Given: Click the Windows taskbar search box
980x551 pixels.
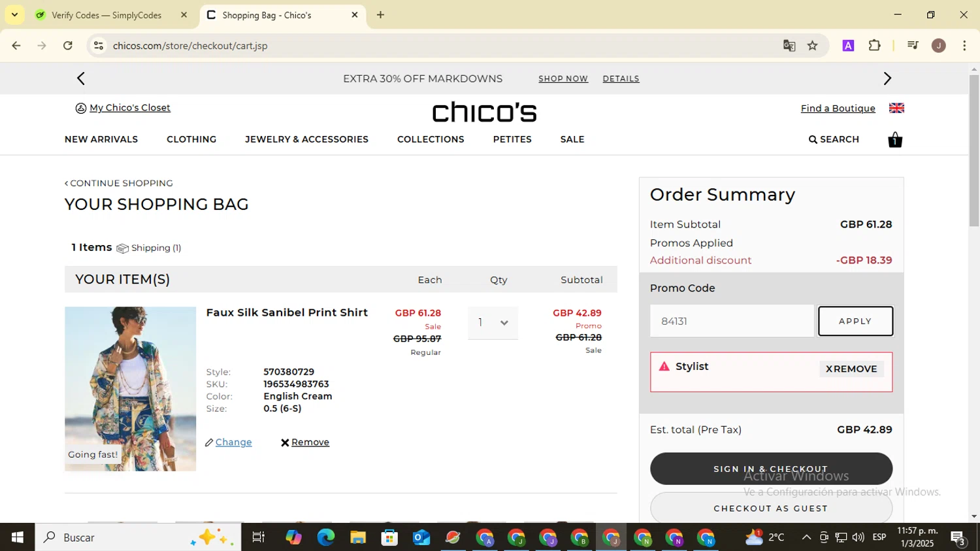Looking at the screenshot, I should (138, 537).
